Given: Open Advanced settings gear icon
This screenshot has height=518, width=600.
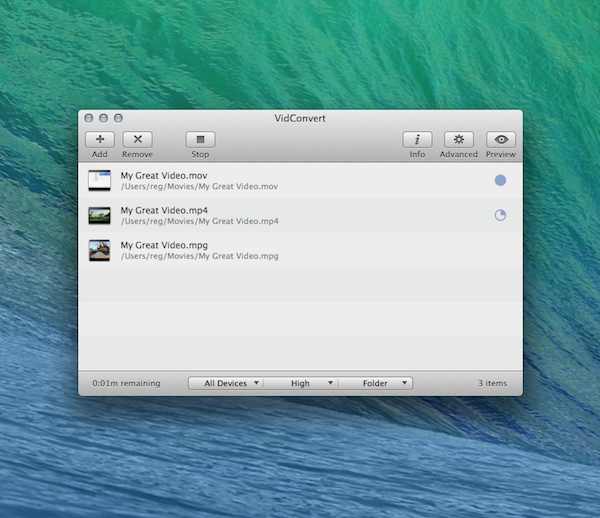Looking at the screenshot, I should (459, 140).
